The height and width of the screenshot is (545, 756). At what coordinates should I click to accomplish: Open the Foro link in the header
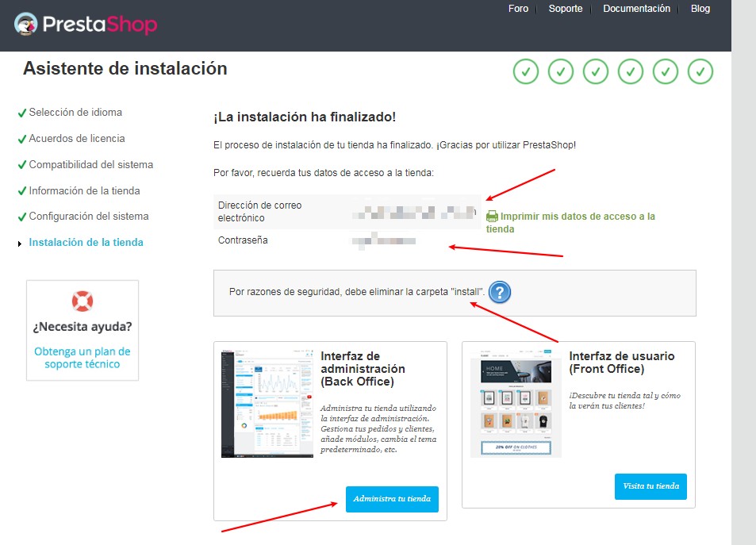tap(518, 9)
